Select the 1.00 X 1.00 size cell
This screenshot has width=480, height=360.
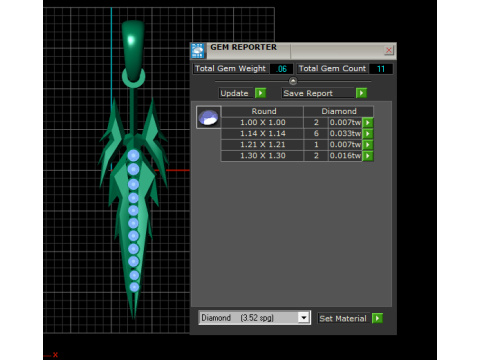point(263,123)
